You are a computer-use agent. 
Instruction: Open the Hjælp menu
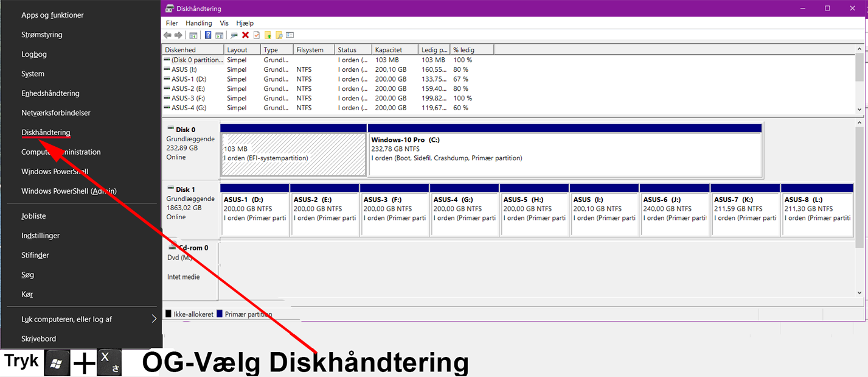point(245,23)
